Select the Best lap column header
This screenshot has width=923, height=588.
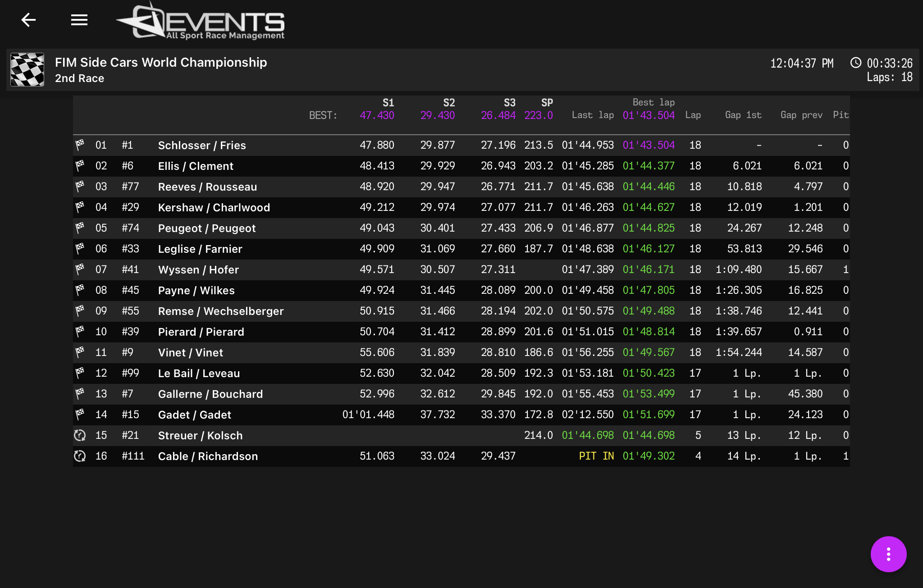pos(653,102)
